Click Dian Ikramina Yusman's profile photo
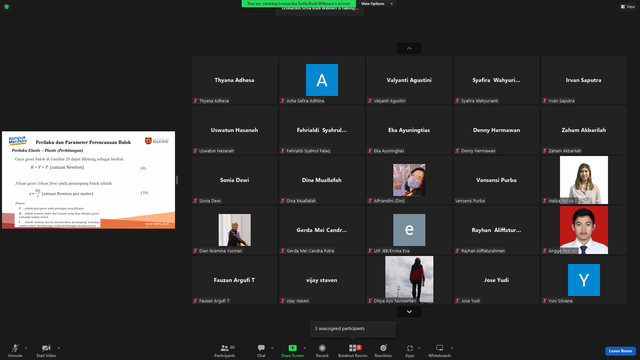This screenshot has width=640, height=360. coord(235,230)
